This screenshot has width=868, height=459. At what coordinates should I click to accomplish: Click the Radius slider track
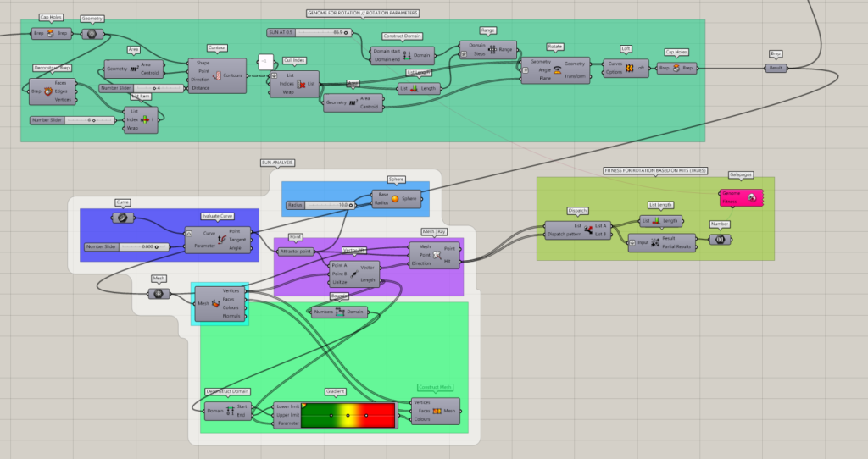[x=326, y=205]
